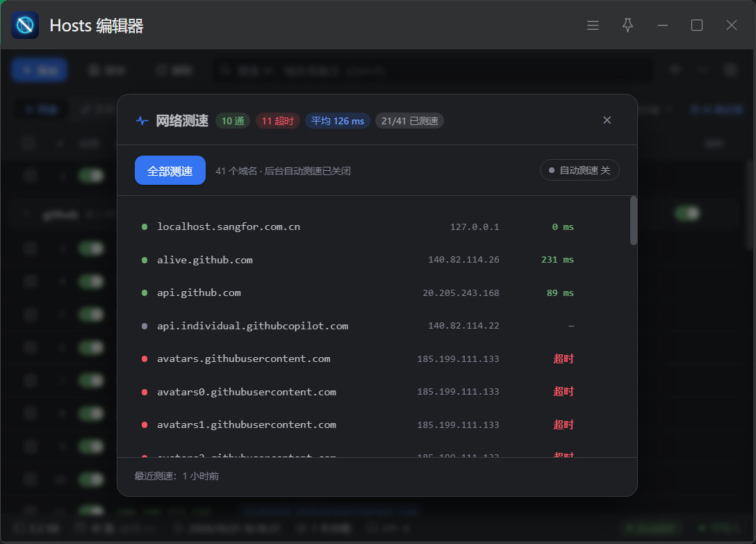
Task: Click 超时 in the avatars1.githubusercontent.com row
Action: pyautogui.click(x=564, y=425)
